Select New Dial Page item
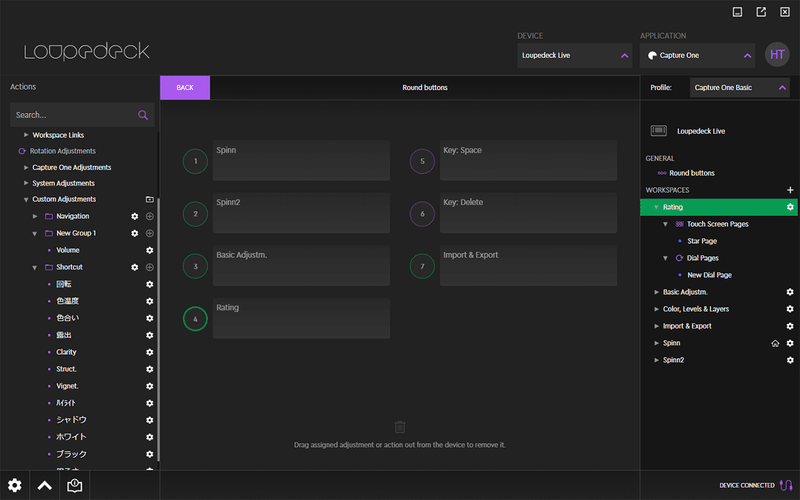Image resolution: width=800 pixels, height=500 pixels. pos(709,275)
